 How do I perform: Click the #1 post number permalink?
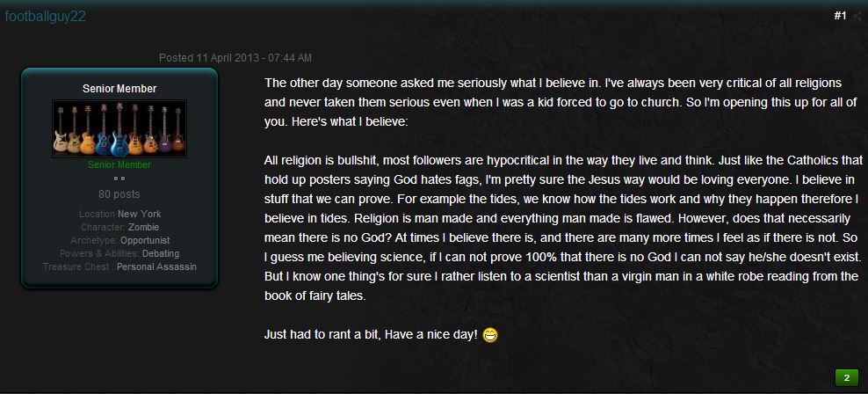click(x=838, y=16)
